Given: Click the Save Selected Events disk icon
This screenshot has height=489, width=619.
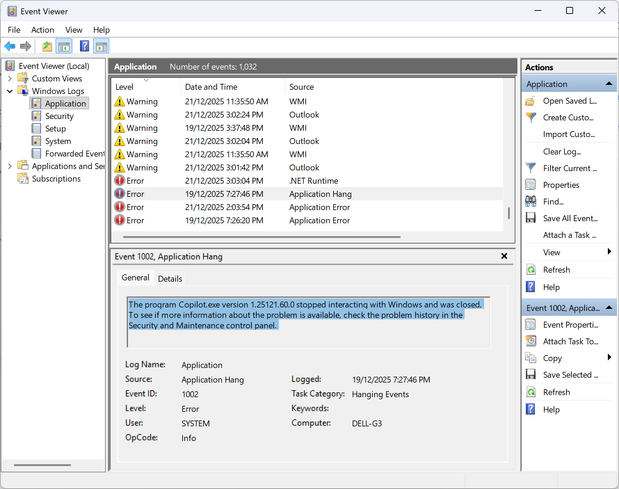Looking at the screenshot, I should pos(531,374).
